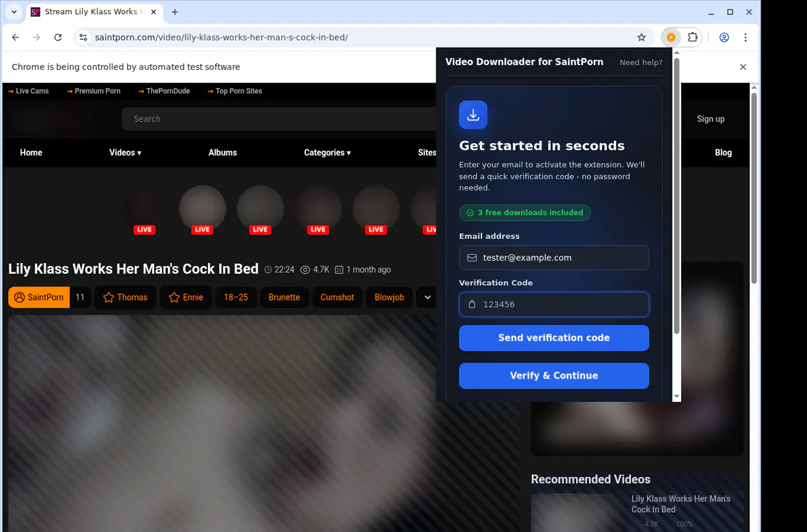Click the 1 month ago upload date
807x532 pixels.
[362, 270]
